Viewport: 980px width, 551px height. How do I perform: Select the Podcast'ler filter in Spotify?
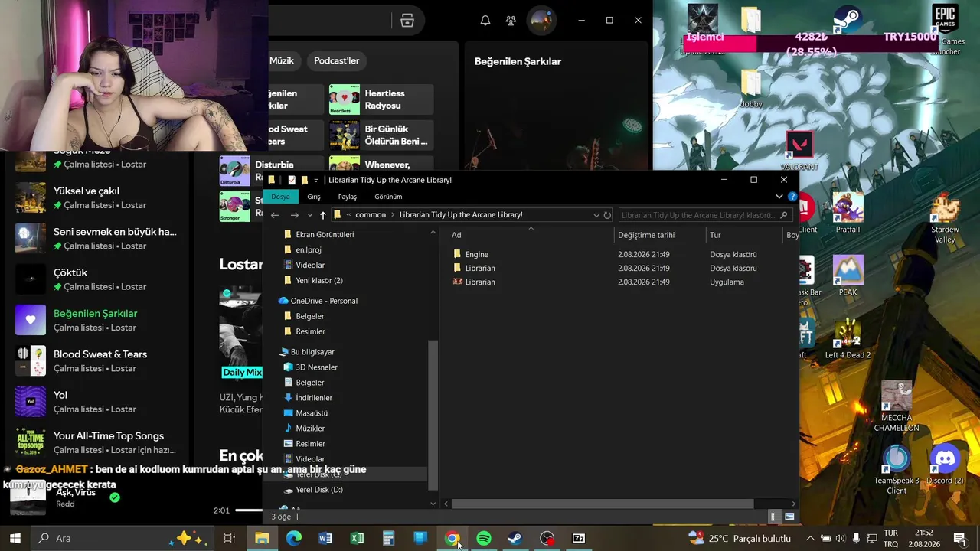pyautogui.click(x=337, y=60)
